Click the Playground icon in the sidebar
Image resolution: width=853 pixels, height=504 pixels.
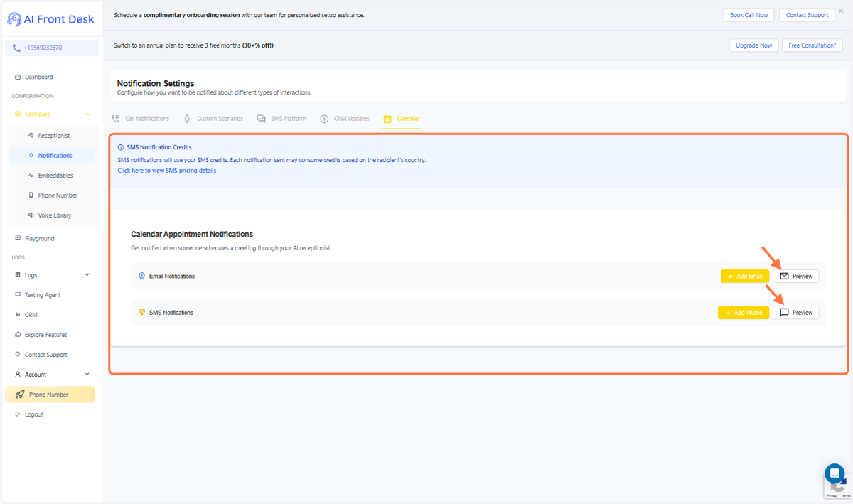(18, 238)
